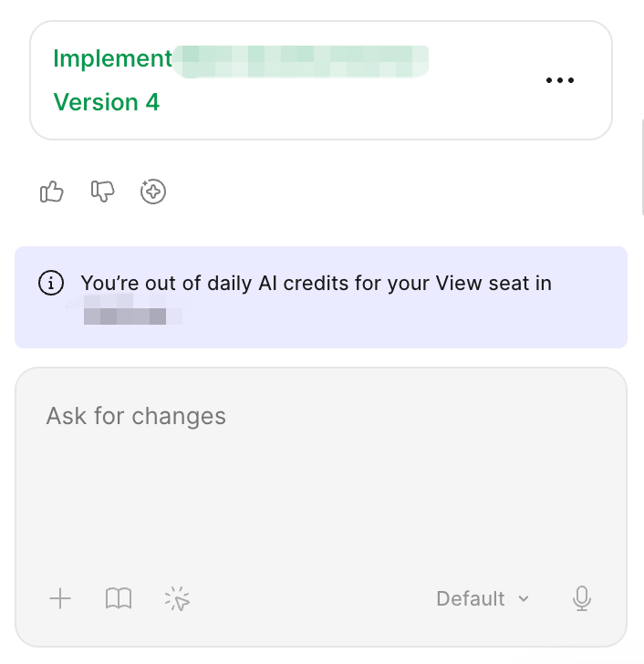Click the out of daily AI credits message
Screen dimensions: 644x664
point(316,284)
